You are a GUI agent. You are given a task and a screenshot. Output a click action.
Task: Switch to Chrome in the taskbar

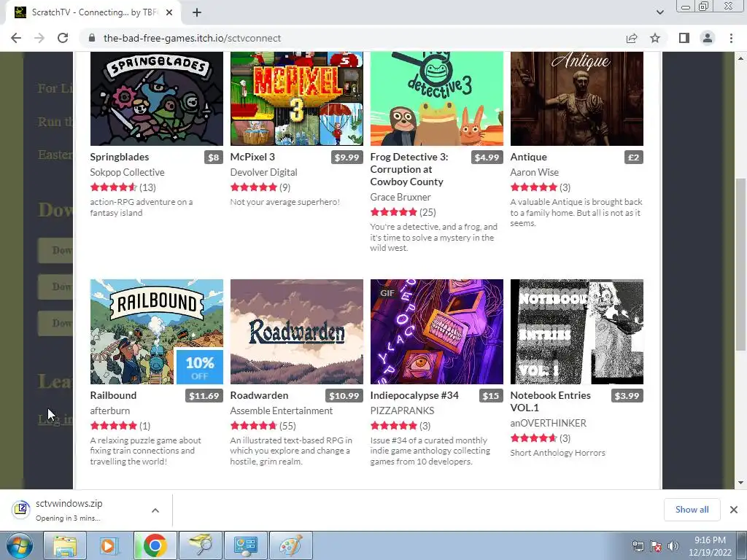pos(155,545)
